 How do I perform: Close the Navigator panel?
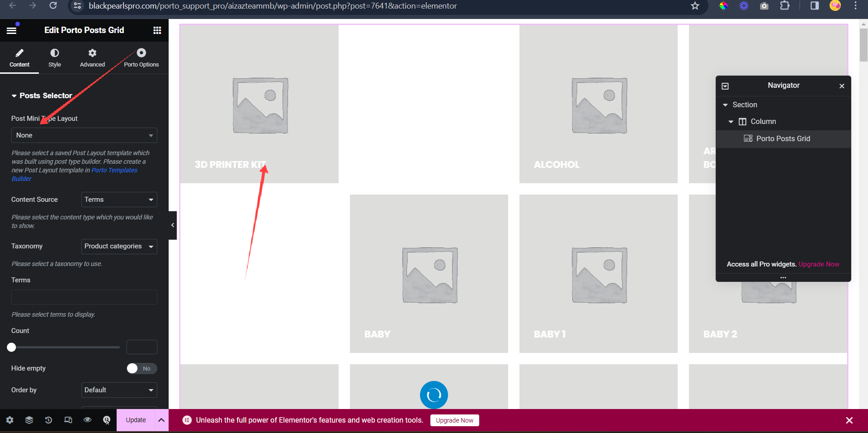[842, 86]
